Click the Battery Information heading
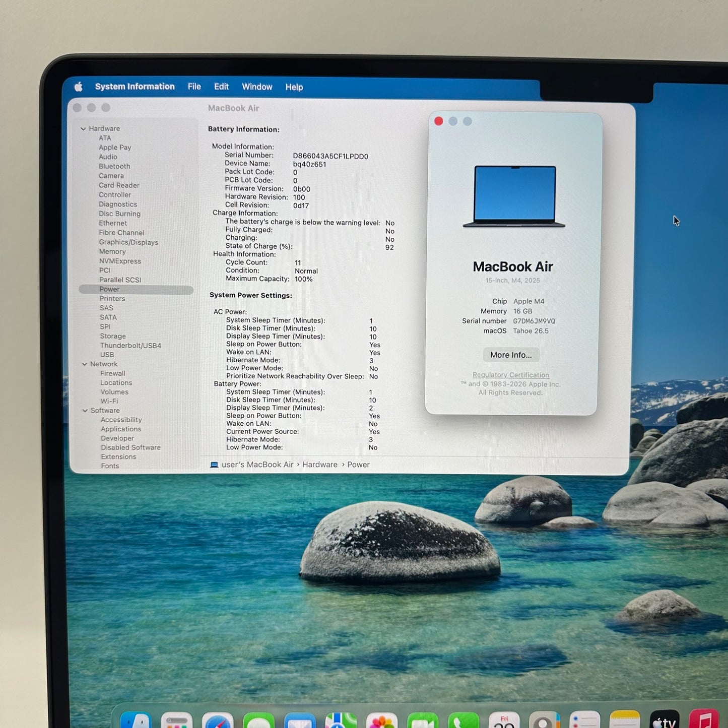 [243, 129]
